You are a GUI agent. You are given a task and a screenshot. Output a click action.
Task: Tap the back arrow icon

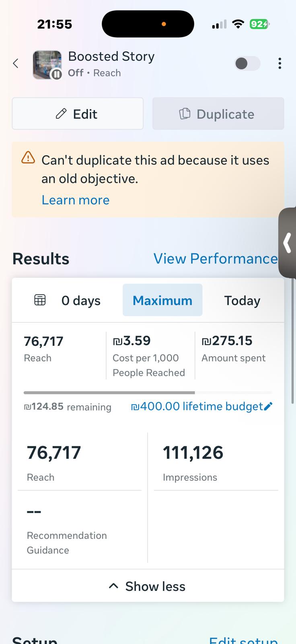pyautogui.click(x=16, y=64)
